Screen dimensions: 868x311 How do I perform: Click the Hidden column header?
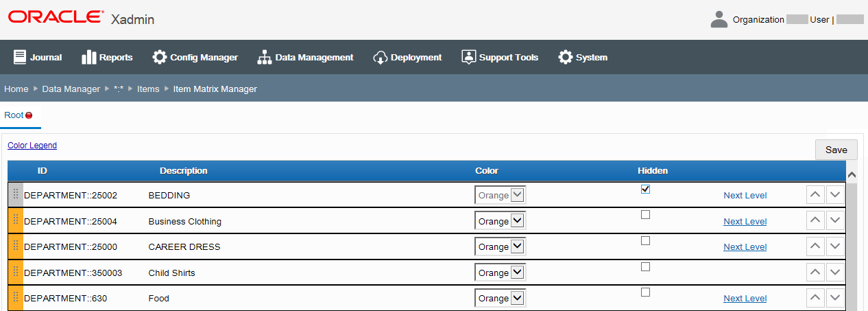[x=653, y=170]
